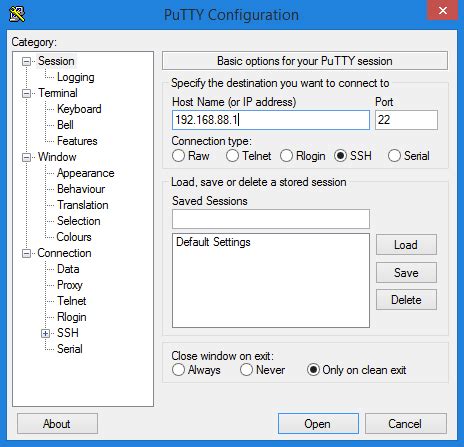Open the Behaviour settings category
464x447 pixels.
pos(81,189)
